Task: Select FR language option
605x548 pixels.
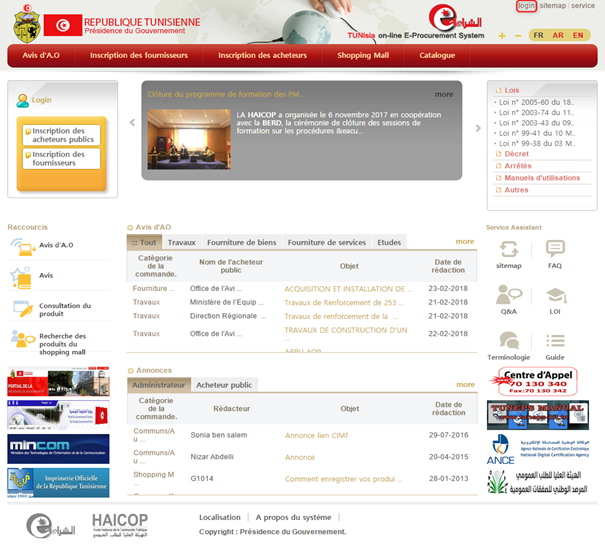Action: (538, 35)
